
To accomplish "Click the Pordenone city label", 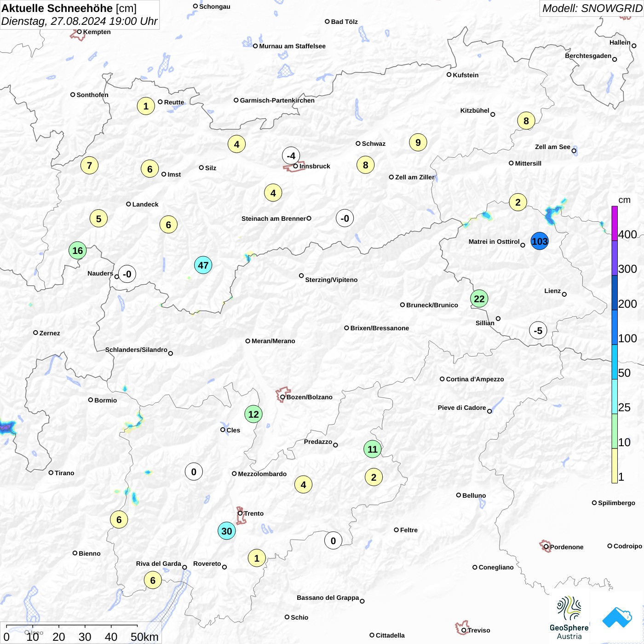I will point(567,547).
